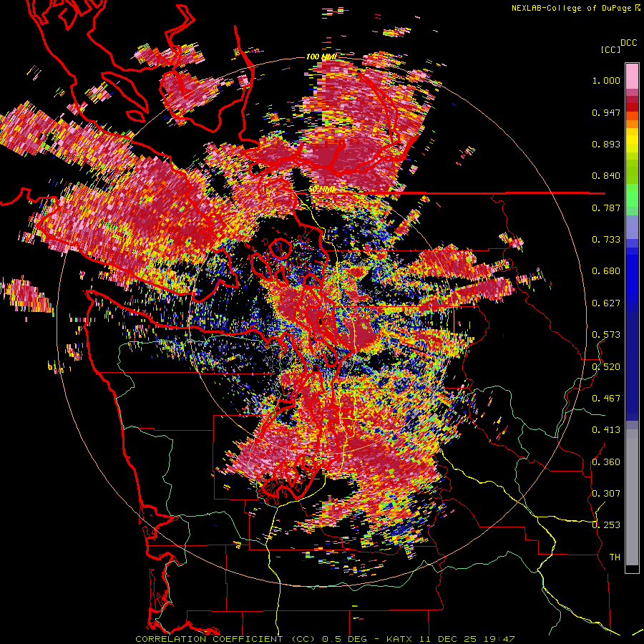
Task: Click the [CC] units label above color bar
Action: point(611,49)
